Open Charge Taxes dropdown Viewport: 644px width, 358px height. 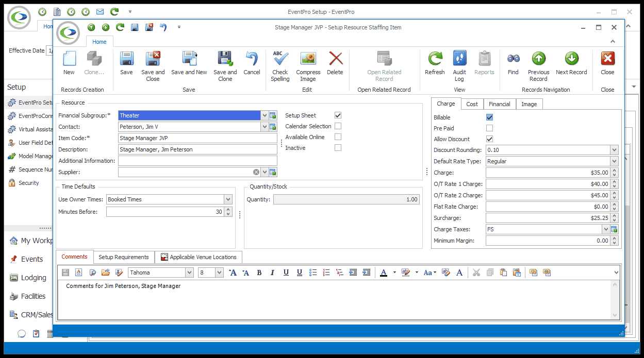[x=606, y=229]
